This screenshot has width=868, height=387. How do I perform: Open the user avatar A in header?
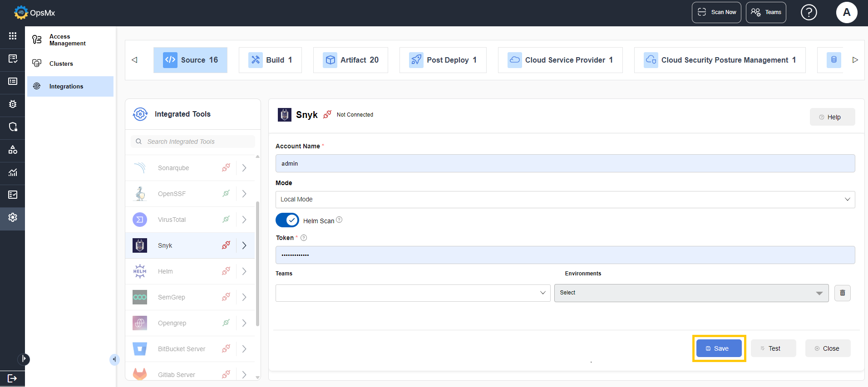click(x=847, y=12)
